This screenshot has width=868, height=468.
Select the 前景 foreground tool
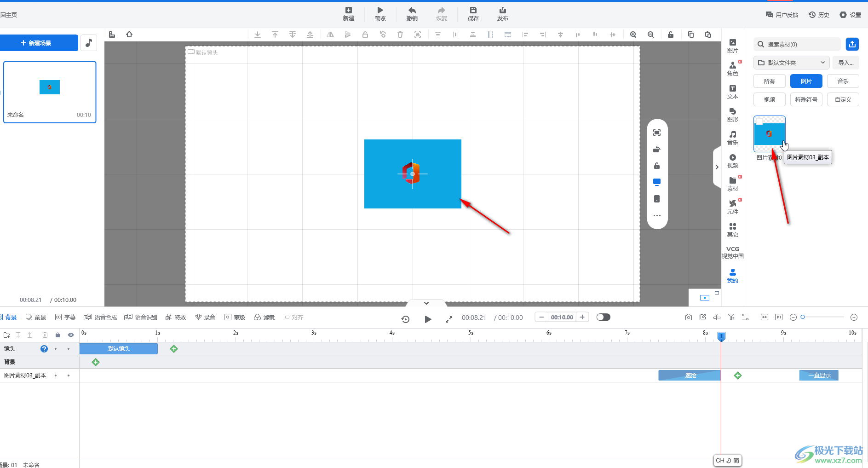click(36, 317)
